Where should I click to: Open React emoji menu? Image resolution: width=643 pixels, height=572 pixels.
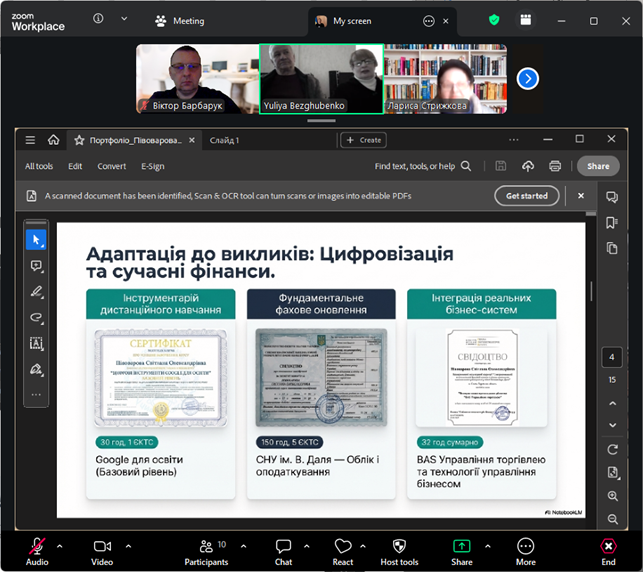(x=343, y=551)
